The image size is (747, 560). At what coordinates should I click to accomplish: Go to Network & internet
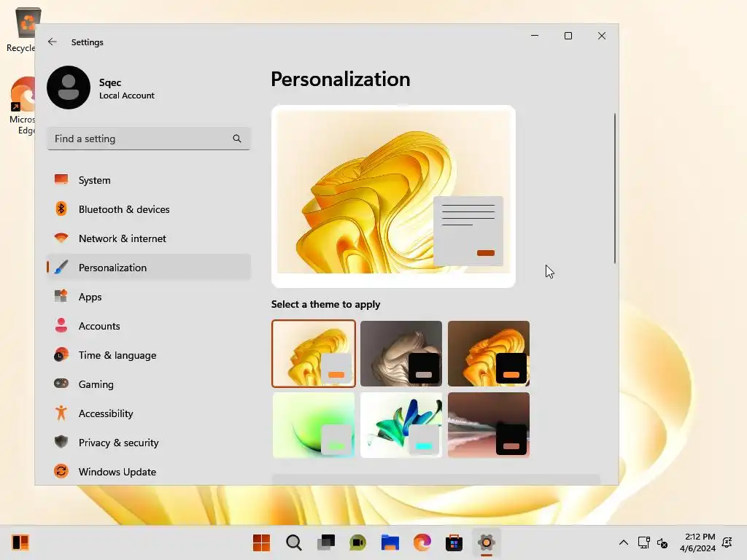click(x=149, y=238)
